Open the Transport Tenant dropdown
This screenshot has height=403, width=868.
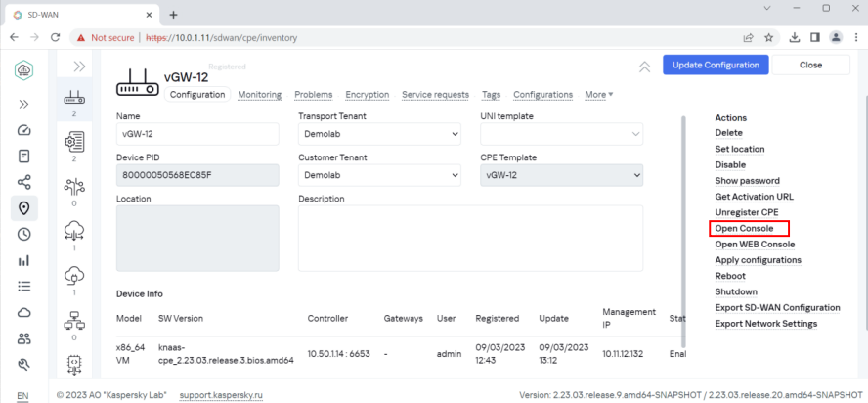coord(379,134)
